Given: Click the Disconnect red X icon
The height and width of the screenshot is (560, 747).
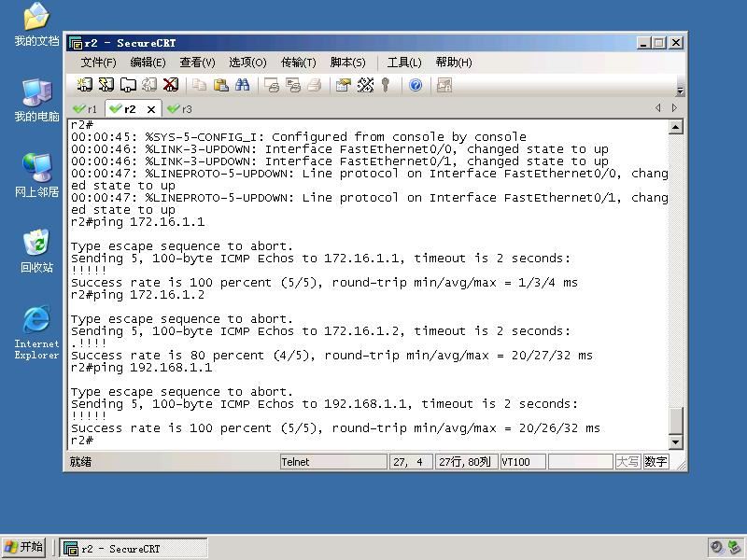Looking at the screenshot, I should tap(171, 85).
